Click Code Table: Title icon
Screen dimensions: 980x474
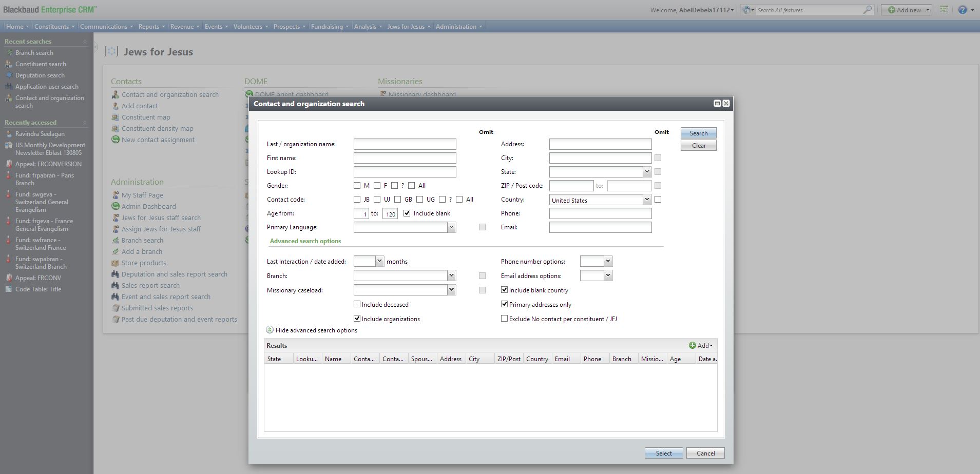pos(9,289)
